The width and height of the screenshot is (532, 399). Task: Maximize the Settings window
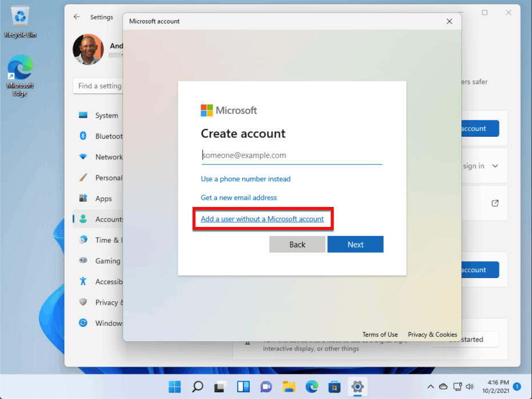click(x=485, y=13)
